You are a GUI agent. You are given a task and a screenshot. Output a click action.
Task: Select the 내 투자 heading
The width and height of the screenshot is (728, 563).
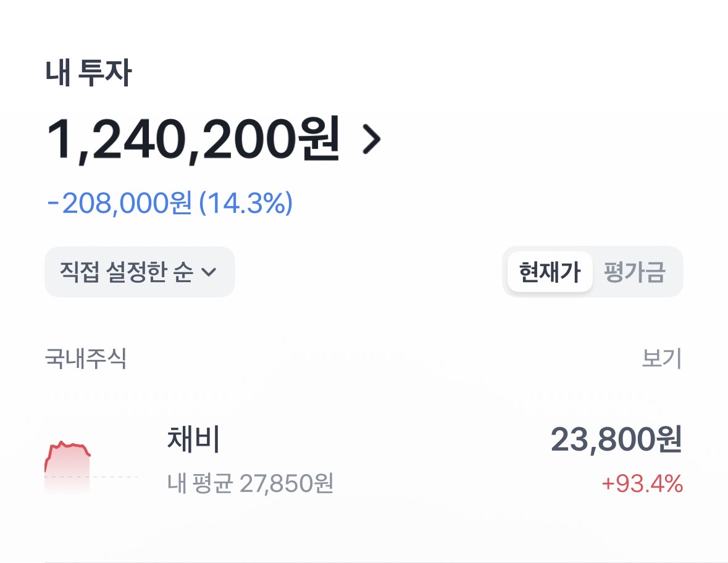tap(88, 74)
